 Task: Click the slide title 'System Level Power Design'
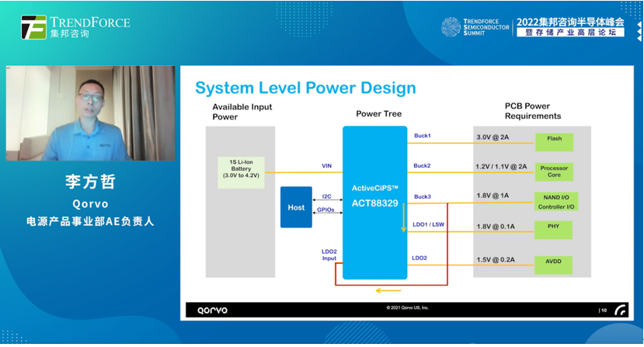click(305, 88)
